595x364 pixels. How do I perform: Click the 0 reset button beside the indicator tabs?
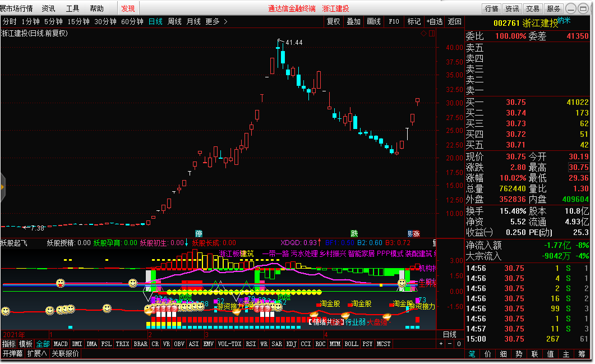click(x=459, y=344)
